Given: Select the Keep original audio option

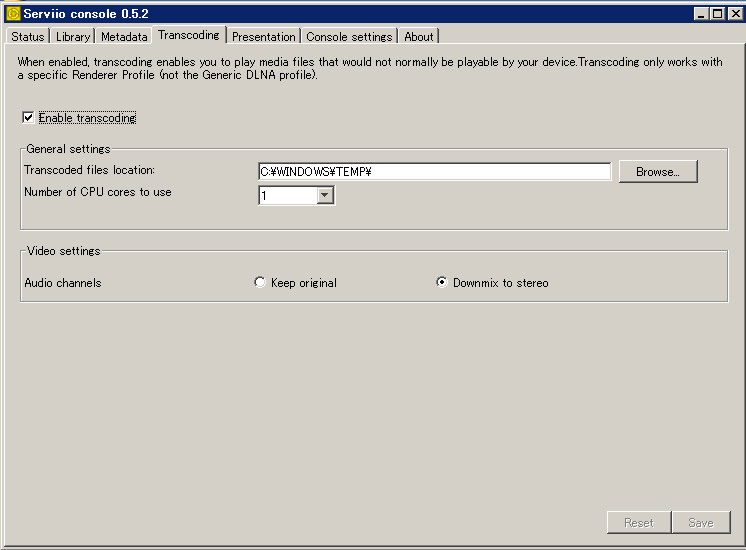Looking at the screenshot, I should [261, 283].
